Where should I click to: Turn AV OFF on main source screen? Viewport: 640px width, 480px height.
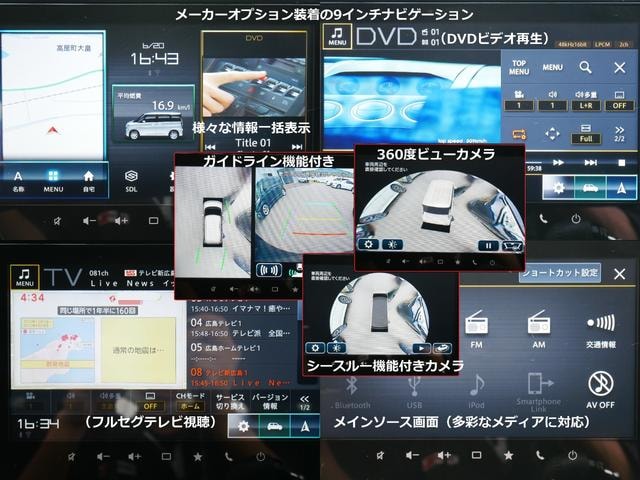click(600, 390)
